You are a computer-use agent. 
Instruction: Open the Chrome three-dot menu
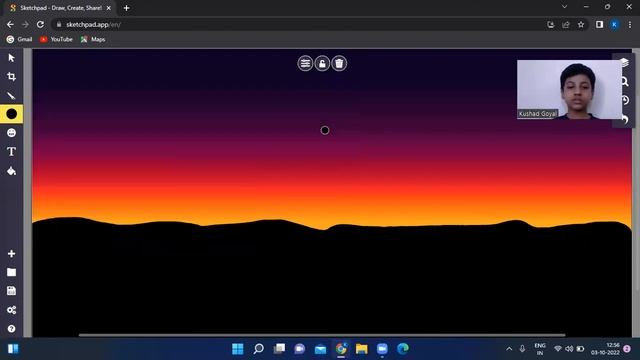coord(630,24)
